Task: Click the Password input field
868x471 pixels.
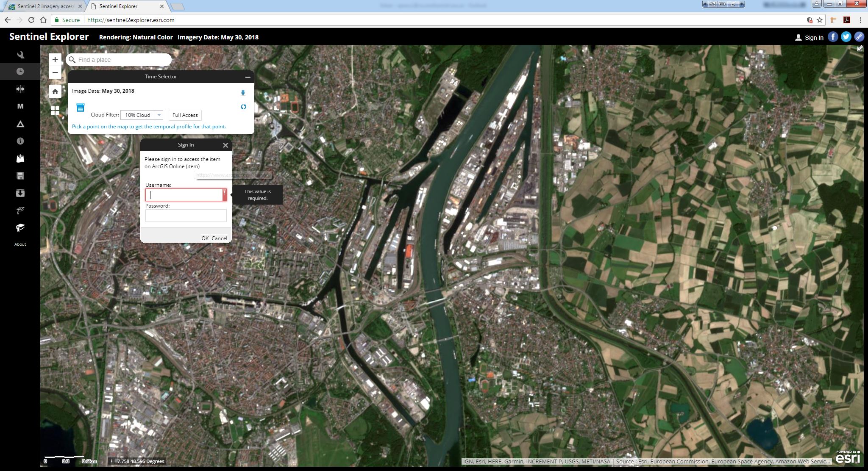Action: pyautogui.click(x=186, y=216)
